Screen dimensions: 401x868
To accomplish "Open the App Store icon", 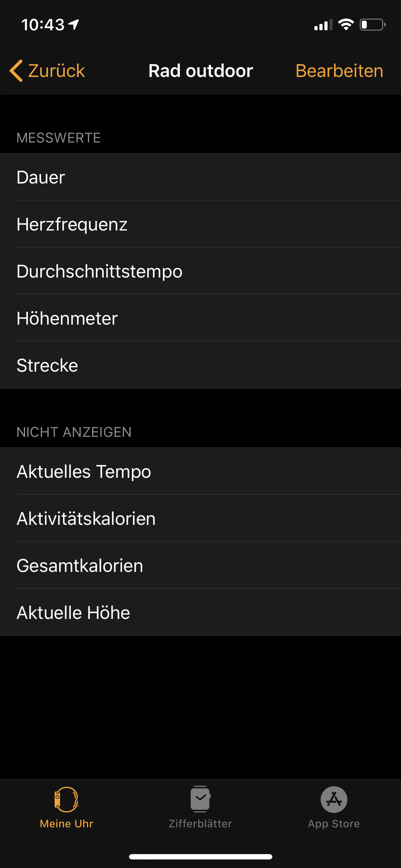I will [334, 799].
